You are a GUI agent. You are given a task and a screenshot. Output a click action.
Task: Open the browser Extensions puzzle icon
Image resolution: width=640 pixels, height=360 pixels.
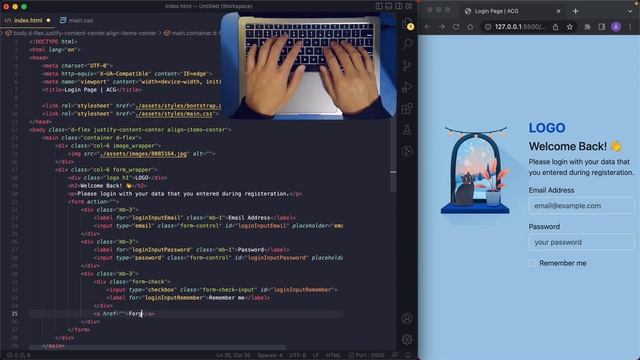coord(587,27)
